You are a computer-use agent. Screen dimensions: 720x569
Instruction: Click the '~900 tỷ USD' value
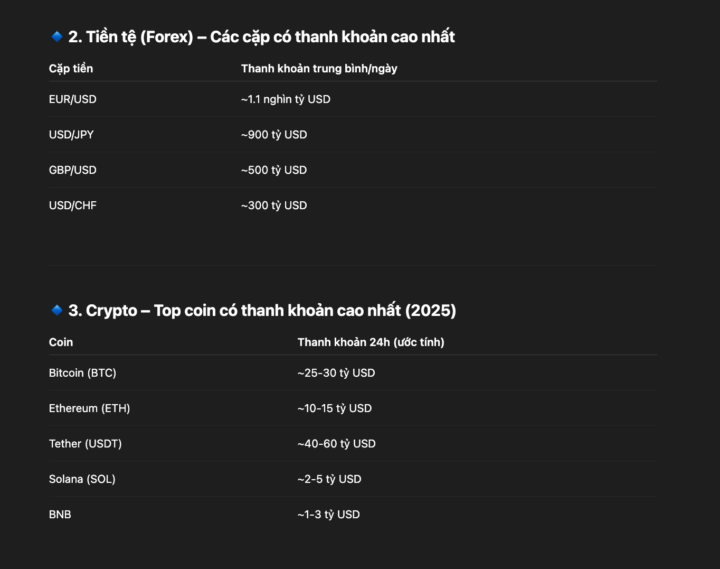[274, 135]
